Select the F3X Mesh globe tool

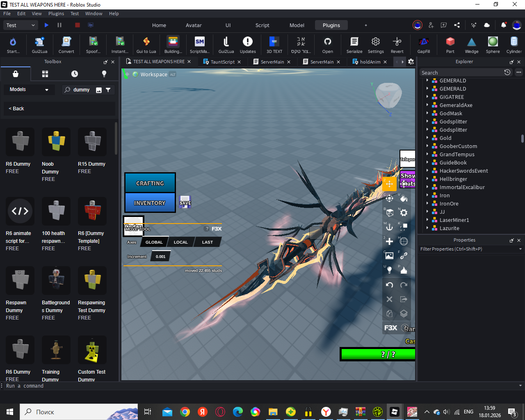point(404,242)
